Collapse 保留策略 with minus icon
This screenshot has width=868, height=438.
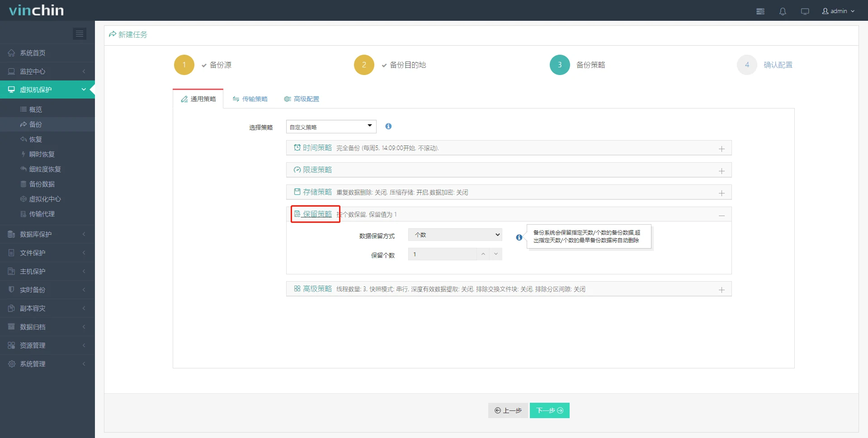(x=722, y=216)
